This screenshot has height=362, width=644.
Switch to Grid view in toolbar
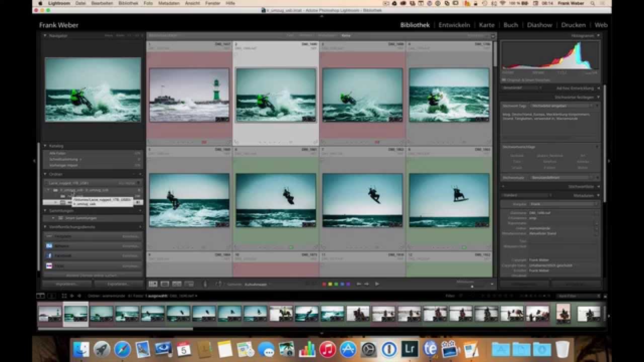click(153, 284)
